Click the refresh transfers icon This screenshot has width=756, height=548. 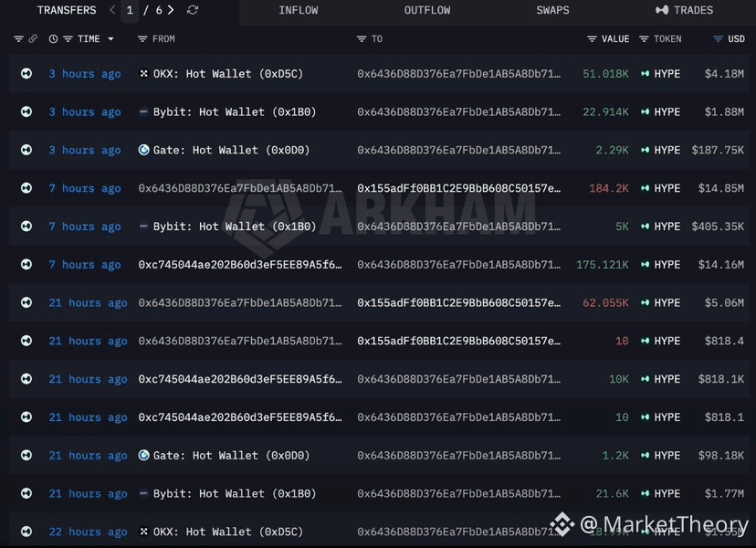[x=193, y=10]
